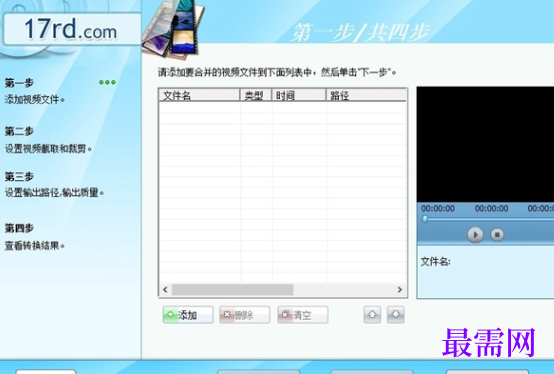Click the black video preview area
The image size is (554, 374).
(x=485, y=144)
